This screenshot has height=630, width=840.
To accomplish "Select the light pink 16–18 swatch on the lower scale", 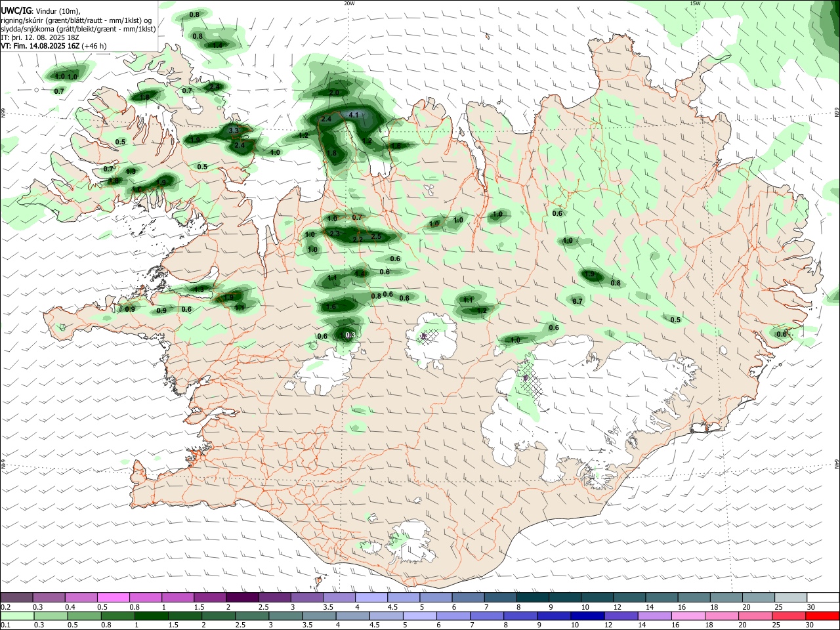I will point(688,616).
